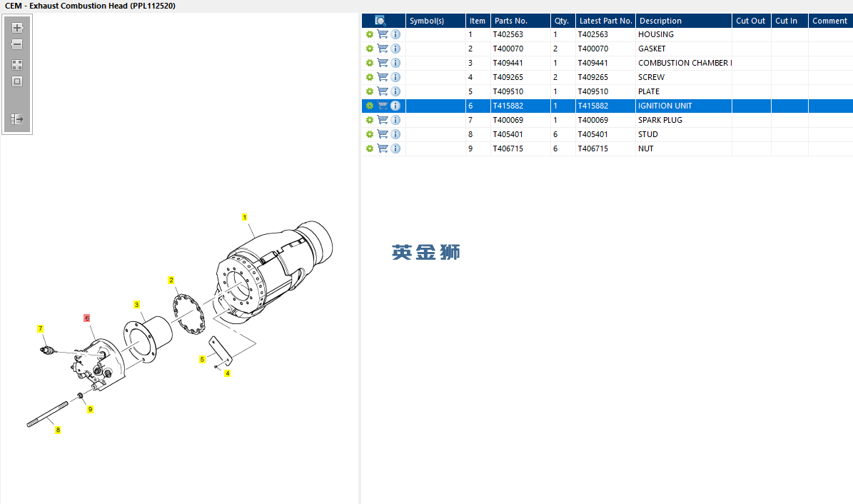This screenshot has height=504, width=853.
Task: Sort by the Qty. column header
Action: tap(562, 21)
